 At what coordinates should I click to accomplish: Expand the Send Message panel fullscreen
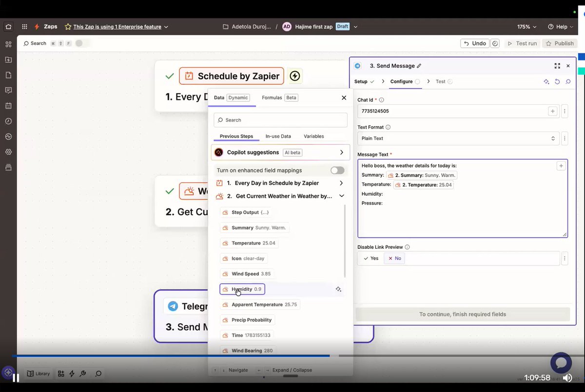tap(557, 66)
